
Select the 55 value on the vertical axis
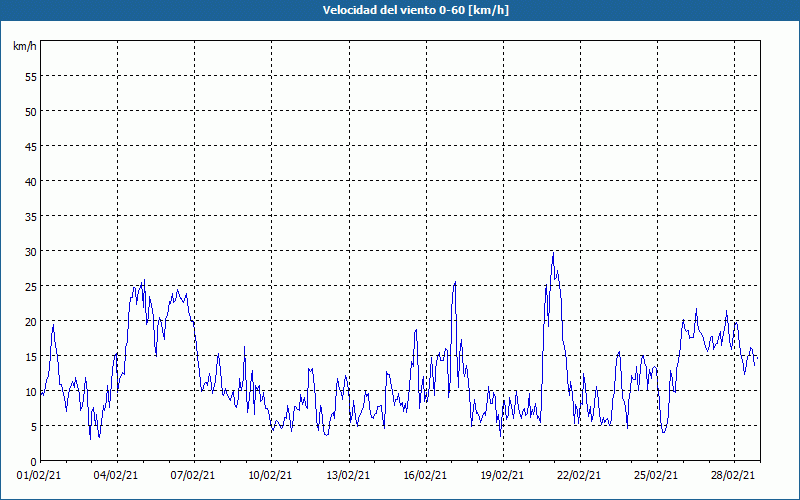click(30, 76)
